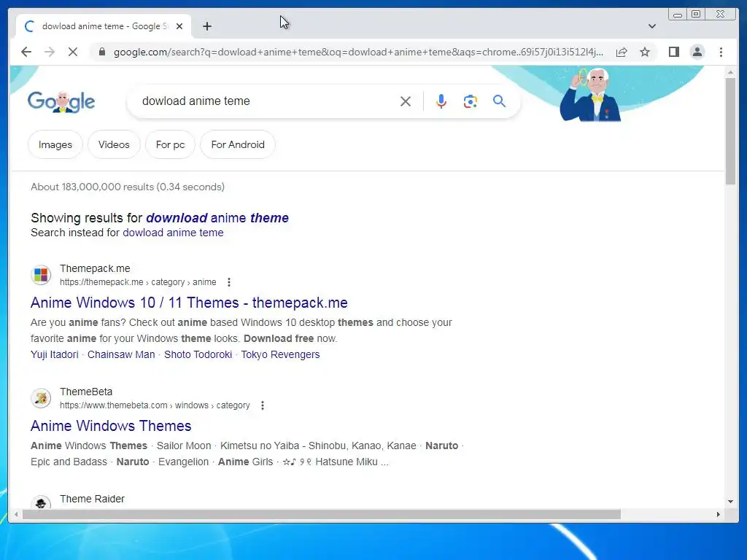Image resolution: width=747 pixels, height=560 pixels.
Task: Click the magnifier search button
Action: point(499,101)
